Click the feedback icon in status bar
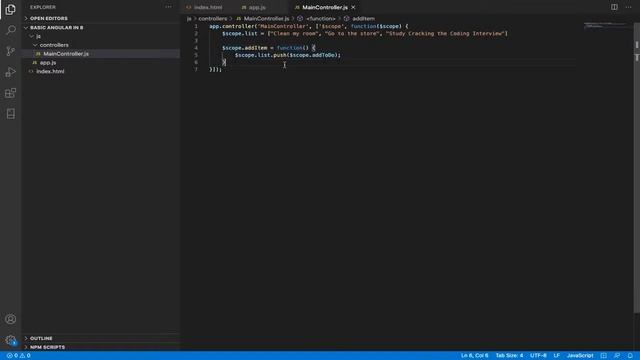Image resolution: width=640 pixels, height=360 pixels. point(617,356)
